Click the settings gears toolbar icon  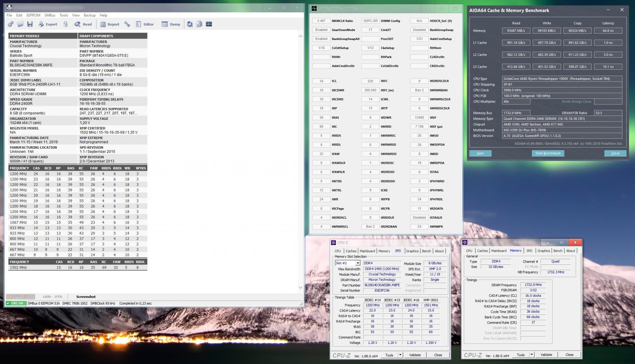[x=11, y=24]
